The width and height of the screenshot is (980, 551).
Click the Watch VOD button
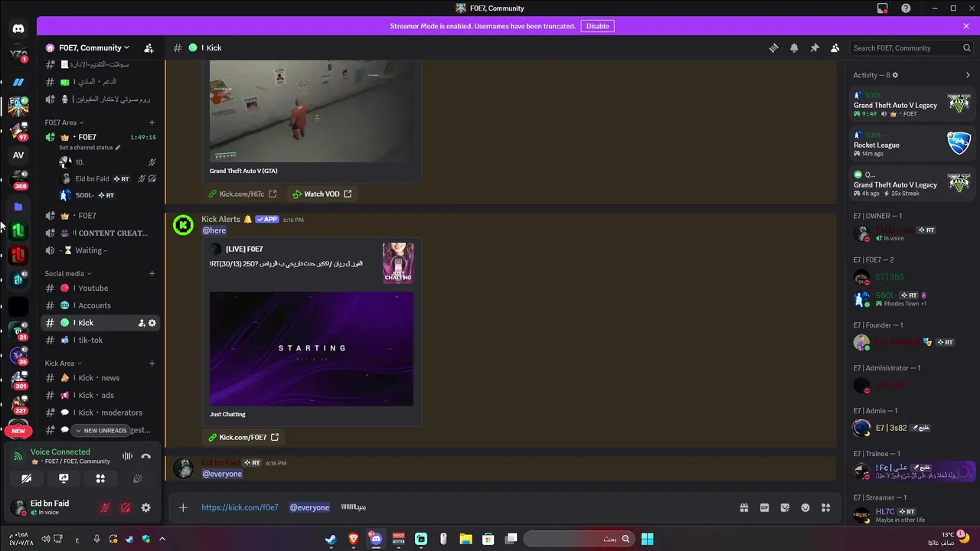pos(322,194)
